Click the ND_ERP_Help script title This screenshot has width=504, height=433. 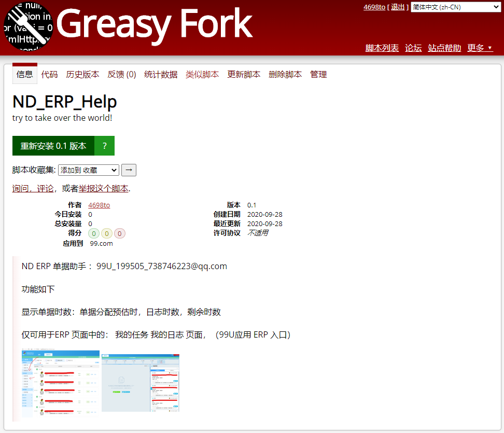point(65,102)
